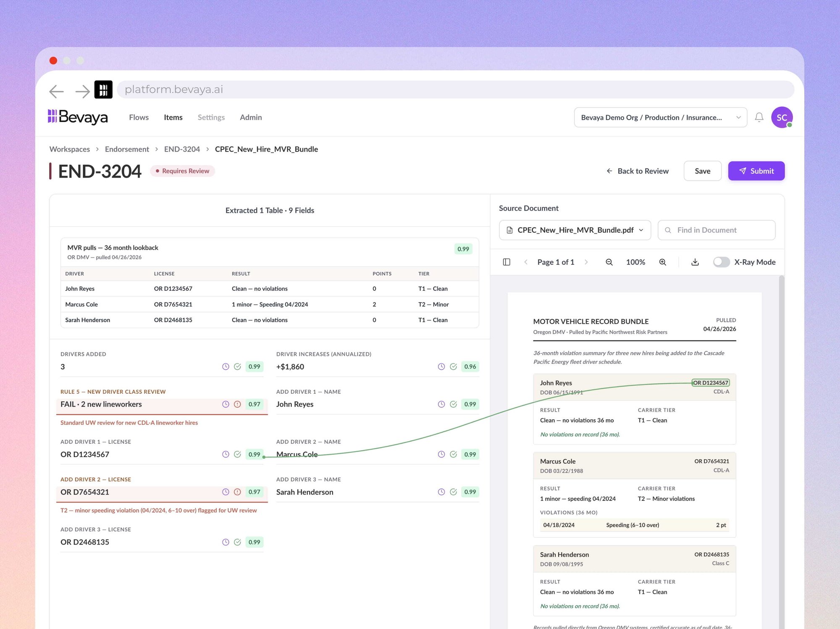View history for Rule 5 field
The height and width of the screenshot is (629, 840).
(226, 404)
